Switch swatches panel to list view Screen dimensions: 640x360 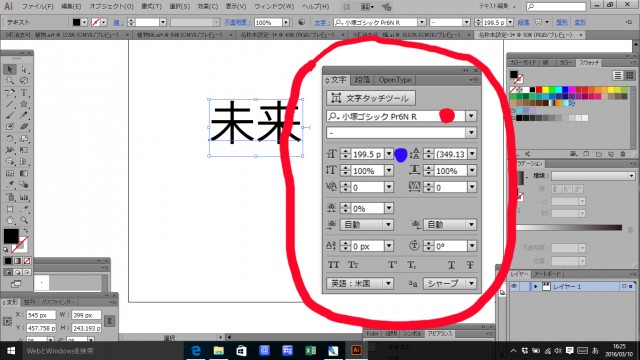click(x=618, y=75)
